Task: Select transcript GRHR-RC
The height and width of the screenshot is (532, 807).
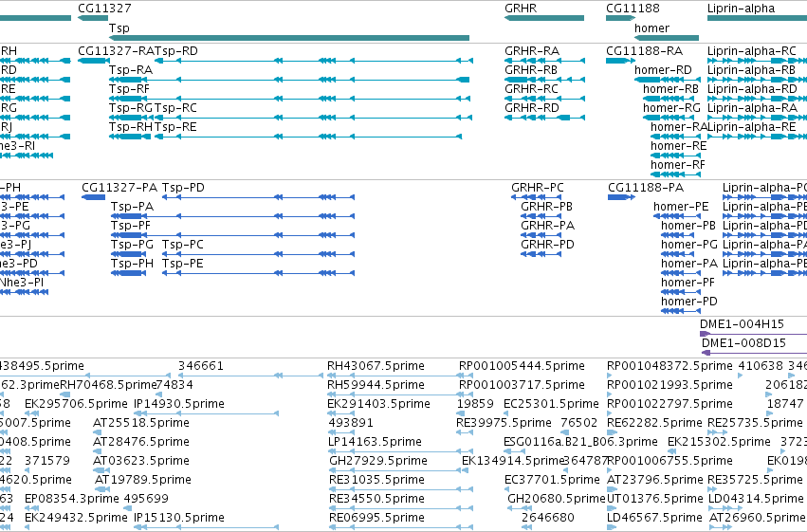Action: click(531, 89)
